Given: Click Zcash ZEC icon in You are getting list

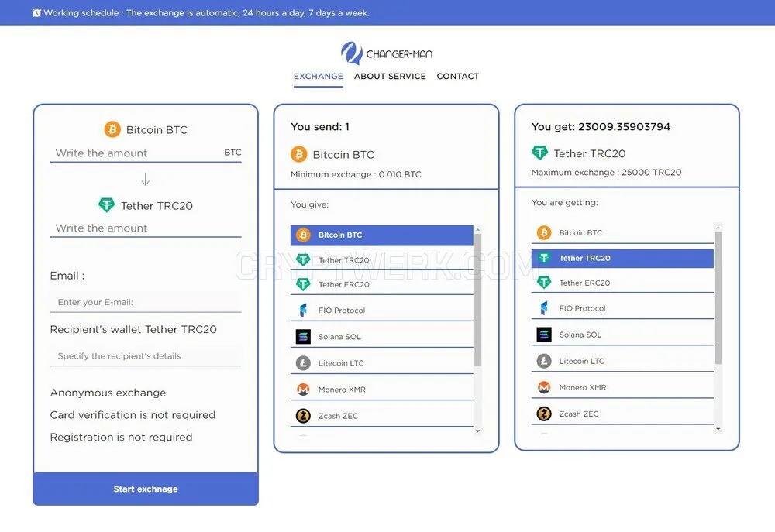Looking at the screenshot, I should coord(544,414).
